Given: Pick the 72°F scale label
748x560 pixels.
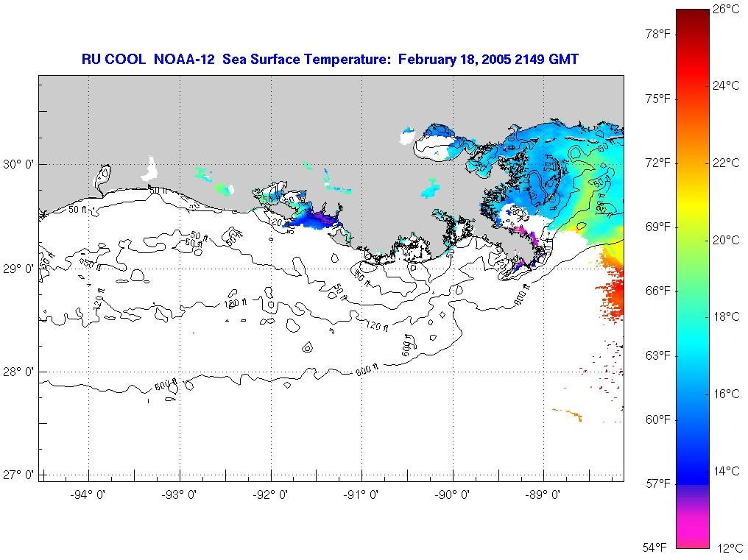Looking at the screenshot, I should pyautogui.click(x=658, y=163).
